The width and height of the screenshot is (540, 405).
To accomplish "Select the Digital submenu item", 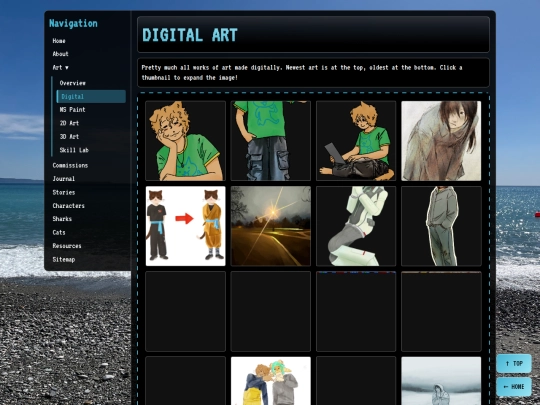I will click(91, 96).
